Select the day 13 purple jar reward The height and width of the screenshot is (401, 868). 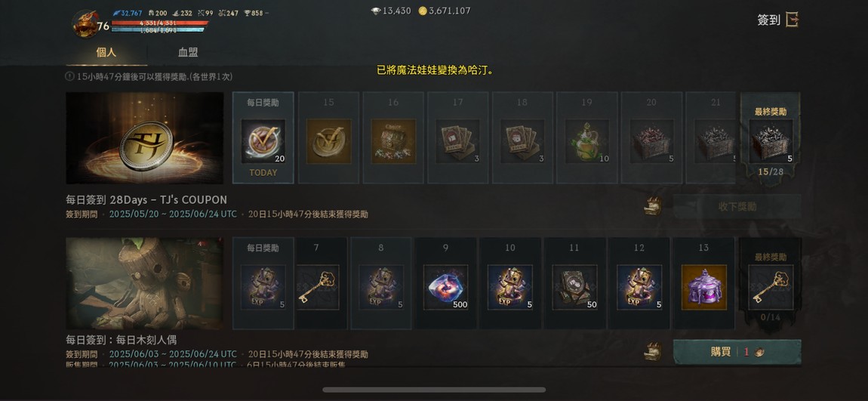(x=703, y=287)
